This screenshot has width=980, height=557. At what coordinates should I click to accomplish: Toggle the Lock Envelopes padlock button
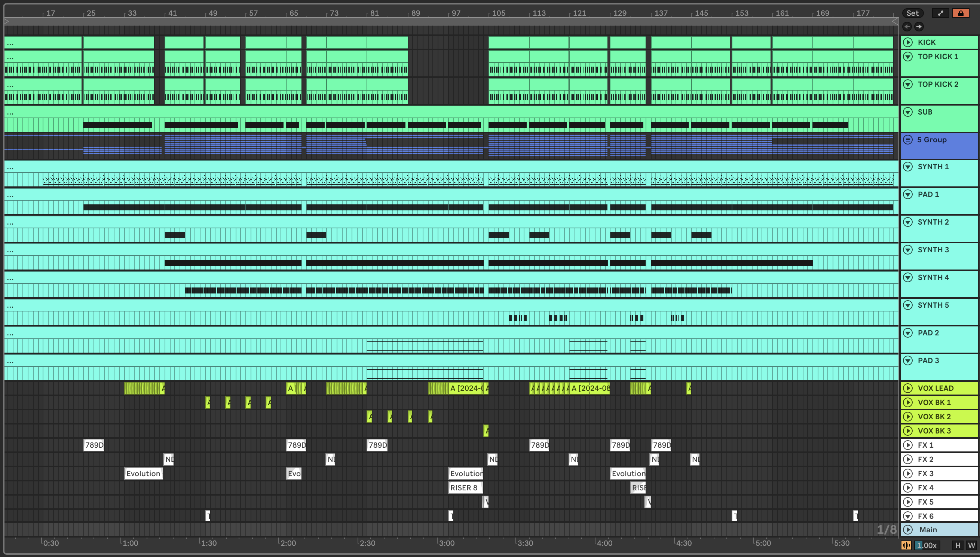click(x=961, y=13)
